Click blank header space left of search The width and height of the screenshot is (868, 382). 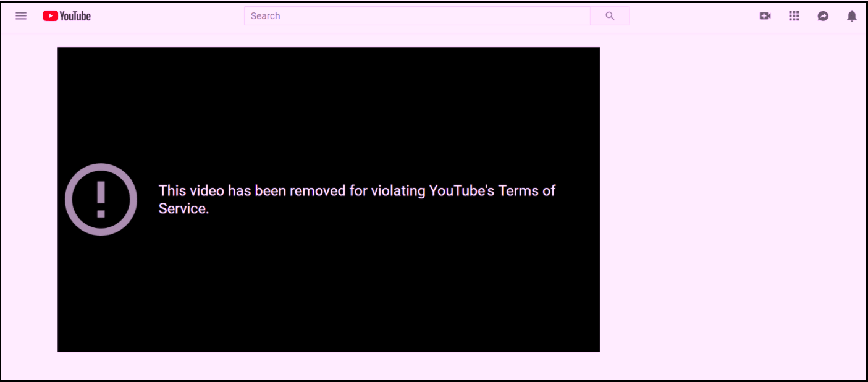[167, 16]
